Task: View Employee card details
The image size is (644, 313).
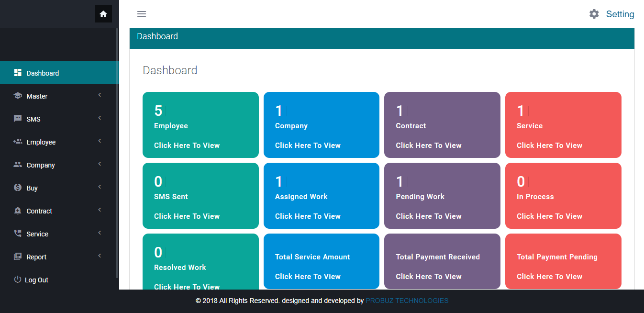Action: coord(187,145)
